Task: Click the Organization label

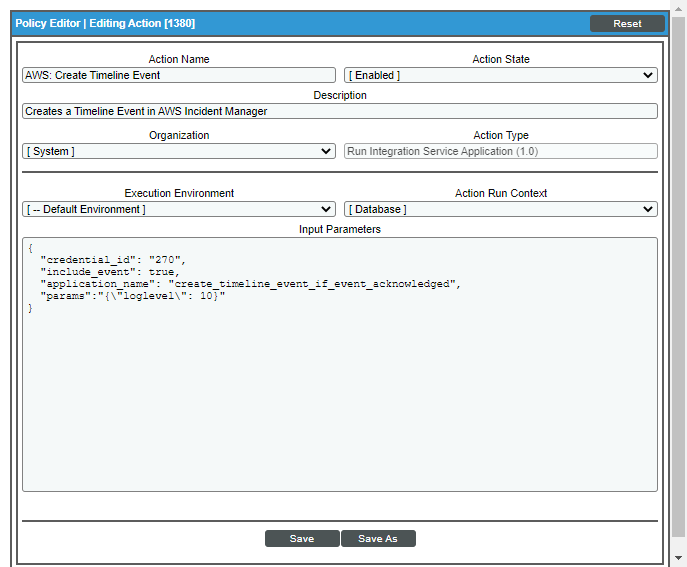Action: click(179, 135)
